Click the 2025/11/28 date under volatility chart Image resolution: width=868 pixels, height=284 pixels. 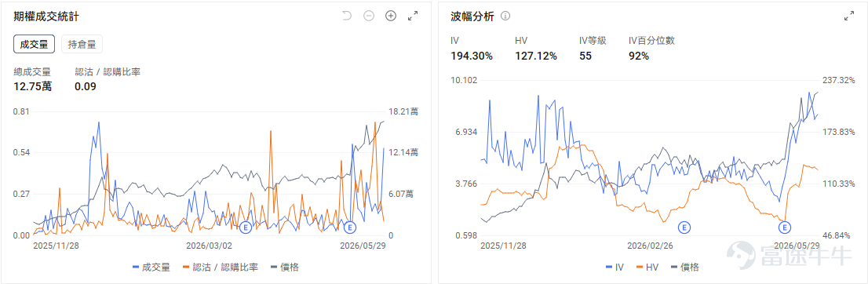click(x=503, y=246)
